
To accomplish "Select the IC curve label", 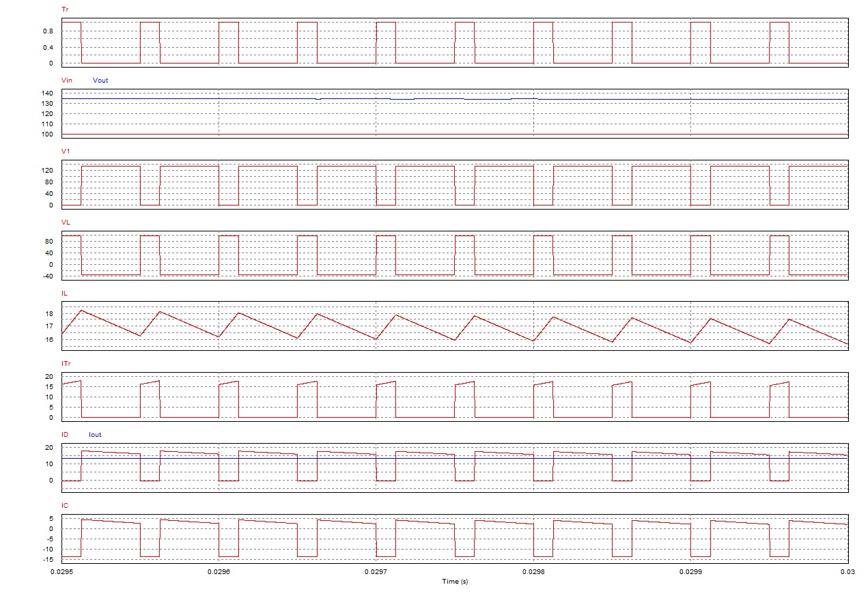I will coord(65,506).
